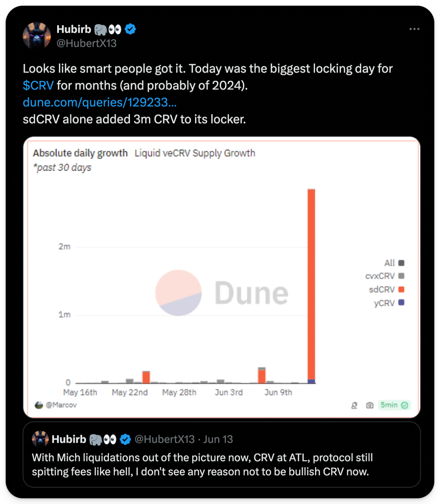Click the blue verified badge beside Hubirb
The height and width of the screenshot is (504, 440).
(130, 29)
